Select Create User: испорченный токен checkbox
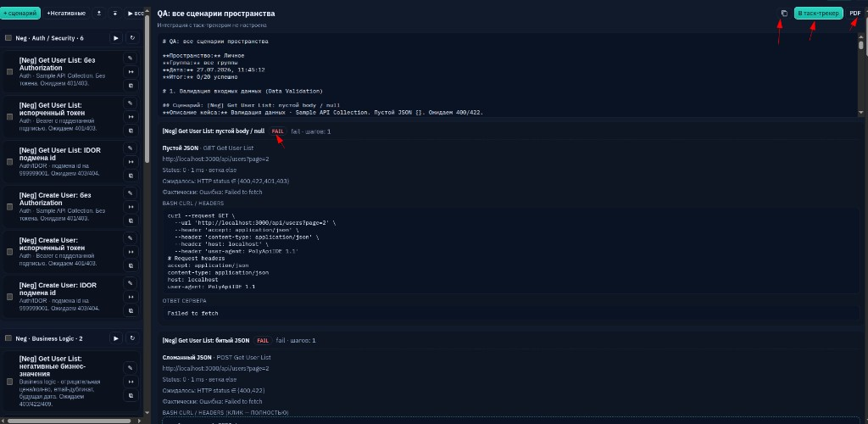The height and width of the screenshot is (424, 868). [9, 252]
